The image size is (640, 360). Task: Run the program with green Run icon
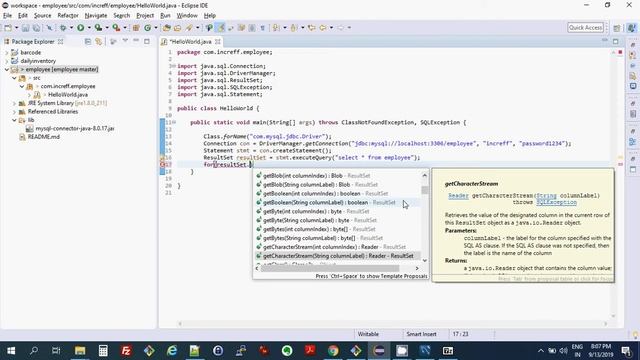[80, 28]
